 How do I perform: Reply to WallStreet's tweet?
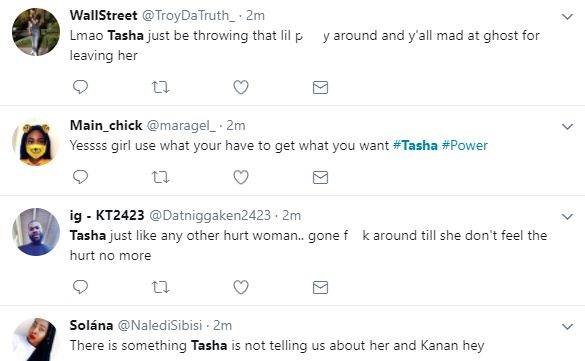[x=80, y=87]
